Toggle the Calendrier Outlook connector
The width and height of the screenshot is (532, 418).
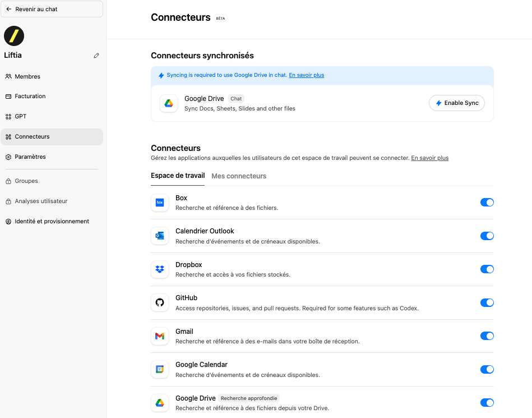pyautogui.click(x=487, y=236)
